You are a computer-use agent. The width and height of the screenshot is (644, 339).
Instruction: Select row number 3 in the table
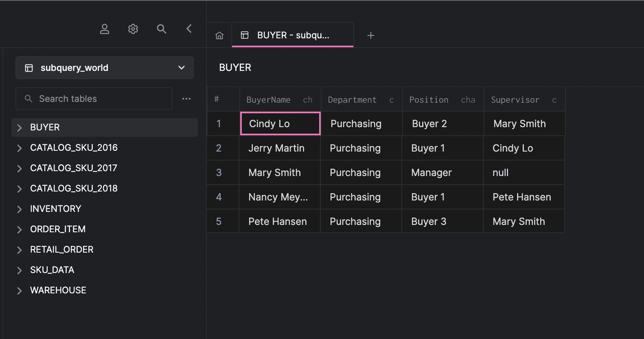219,172
